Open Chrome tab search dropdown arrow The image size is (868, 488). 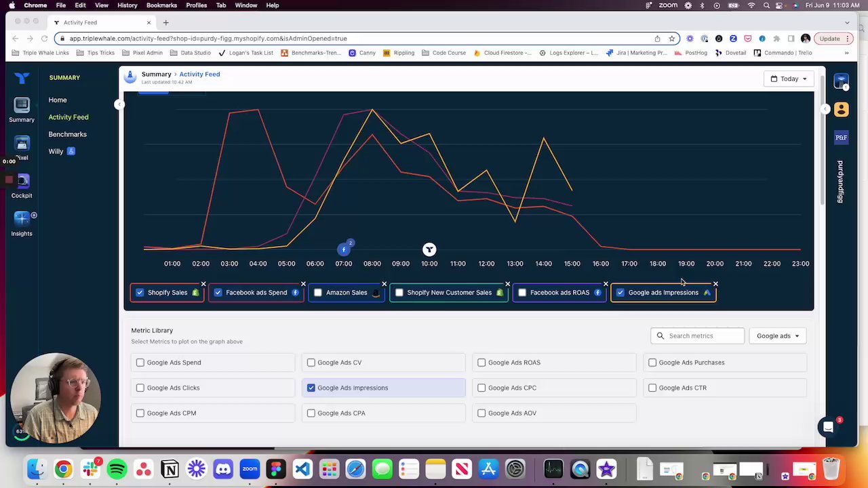pyautogui.click(x=847, y=22)
